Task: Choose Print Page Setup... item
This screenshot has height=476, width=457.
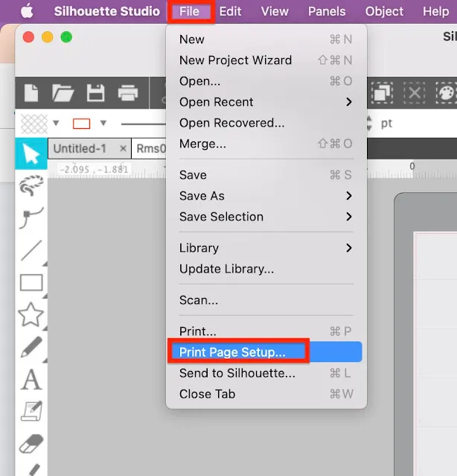Action: 266,352
